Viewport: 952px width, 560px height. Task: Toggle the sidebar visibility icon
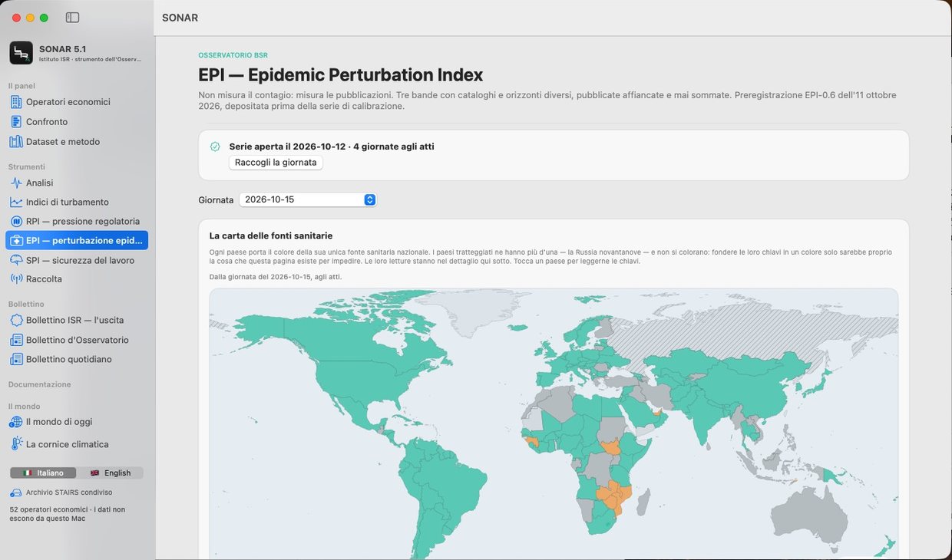coord(73,18)
